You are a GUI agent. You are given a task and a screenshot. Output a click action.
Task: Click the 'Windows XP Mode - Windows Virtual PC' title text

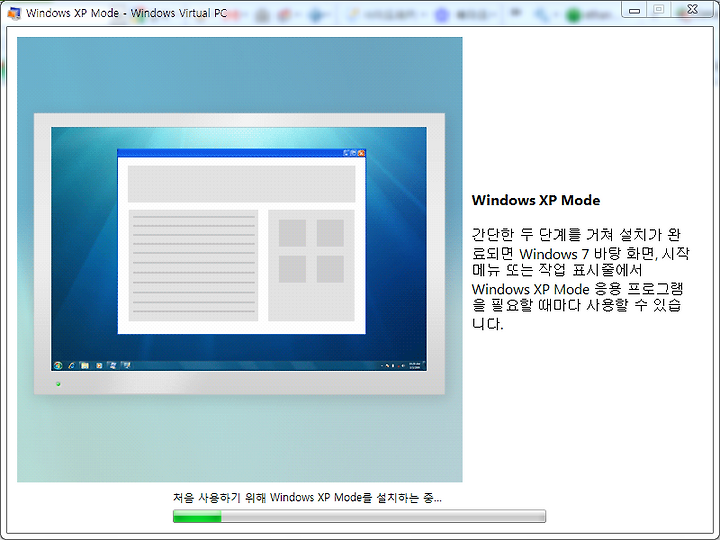click(126, 13)
